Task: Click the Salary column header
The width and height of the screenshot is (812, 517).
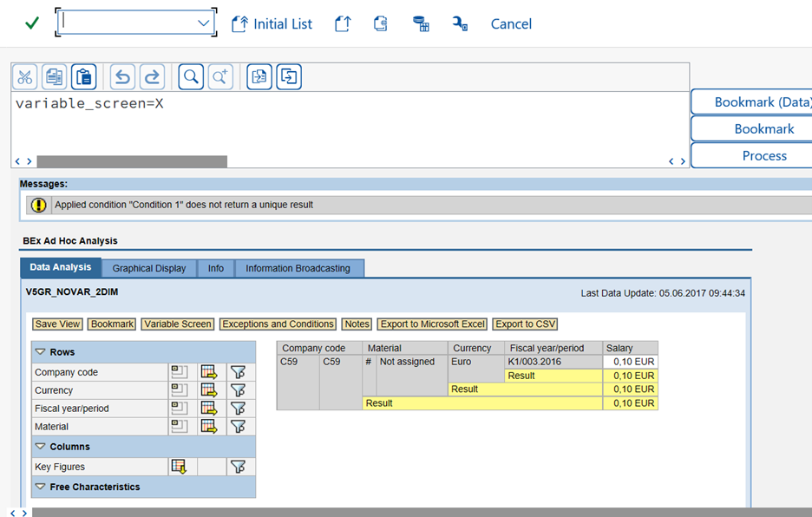Action: click(630, 348)
